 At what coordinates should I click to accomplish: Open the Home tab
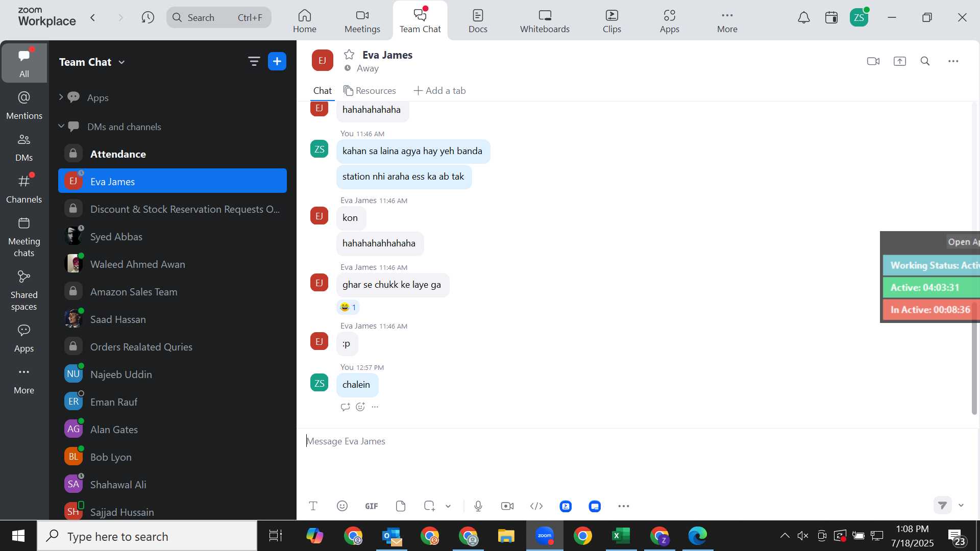[305, 21]
